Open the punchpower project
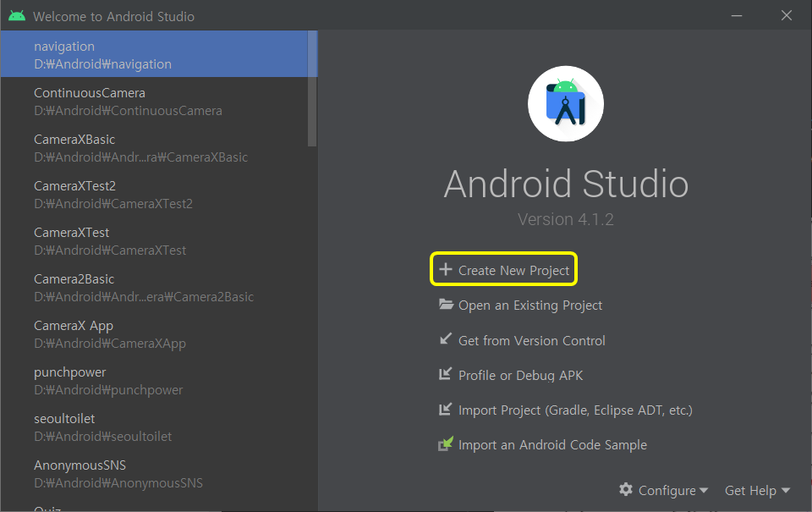 click(x=154, y=381)
